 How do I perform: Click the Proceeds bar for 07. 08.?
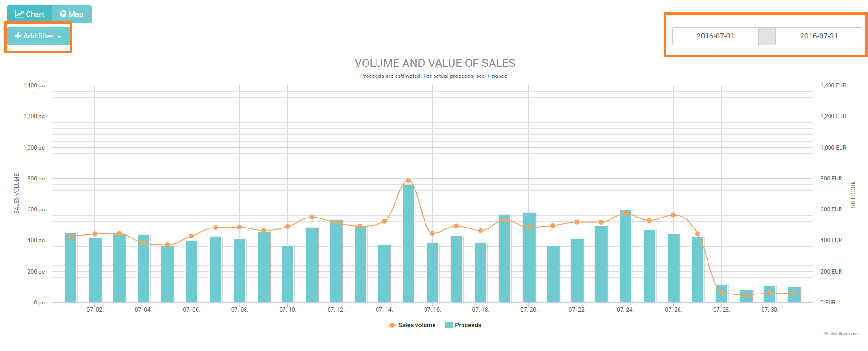click(x=240, y=271)
